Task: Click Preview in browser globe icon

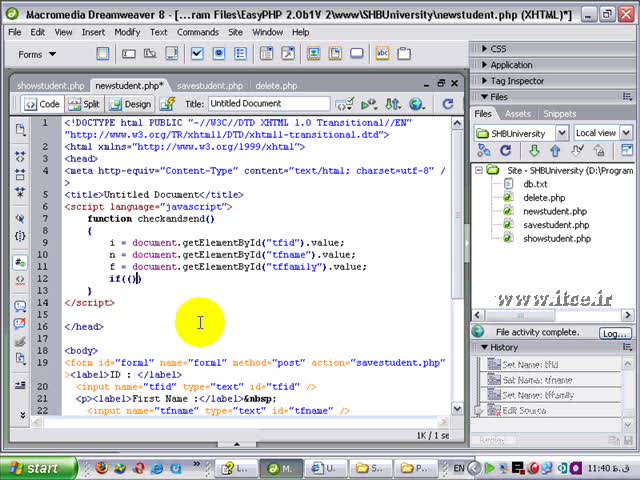Action: click(417, 103)
